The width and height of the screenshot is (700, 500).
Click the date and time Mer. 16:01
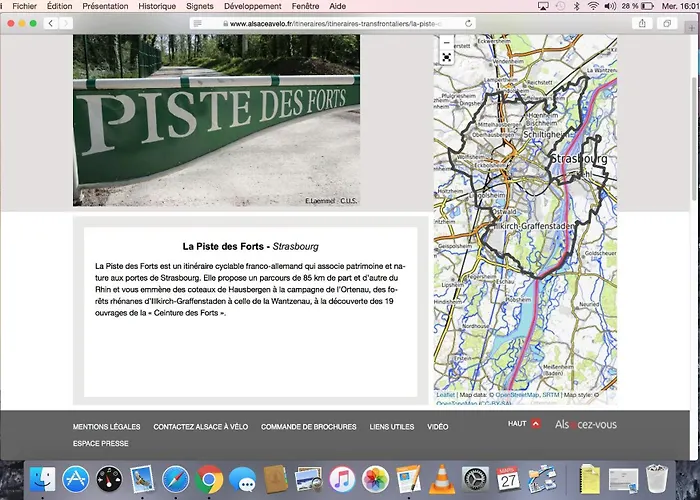tap(680, 6)
